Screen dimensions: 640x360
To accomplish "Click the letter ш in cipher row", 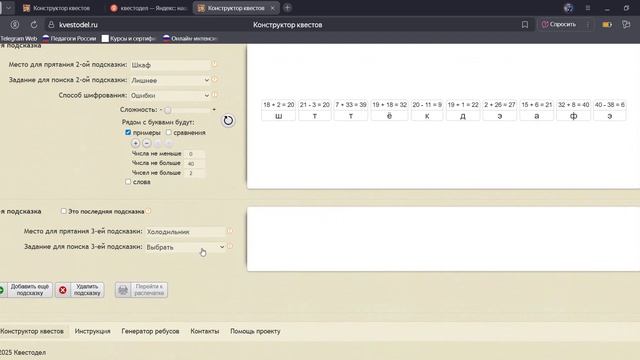I will pos(279,116).
